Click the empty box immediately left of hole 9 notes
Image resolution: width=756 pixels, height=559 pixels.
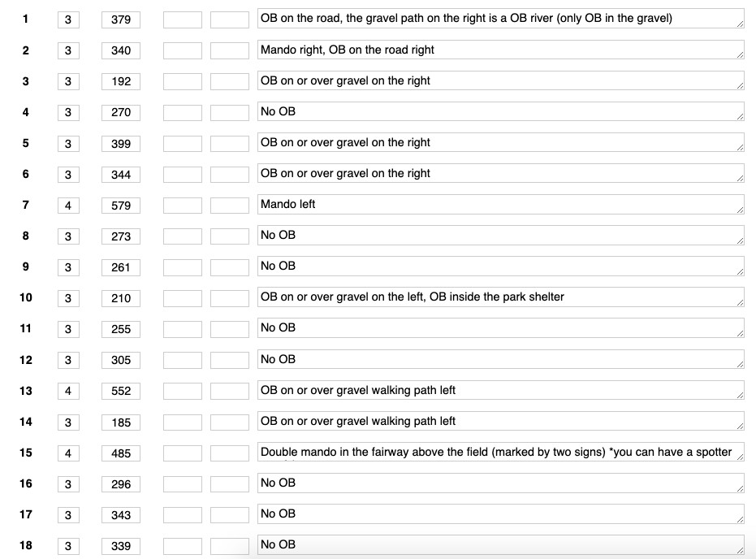[229, 267]
